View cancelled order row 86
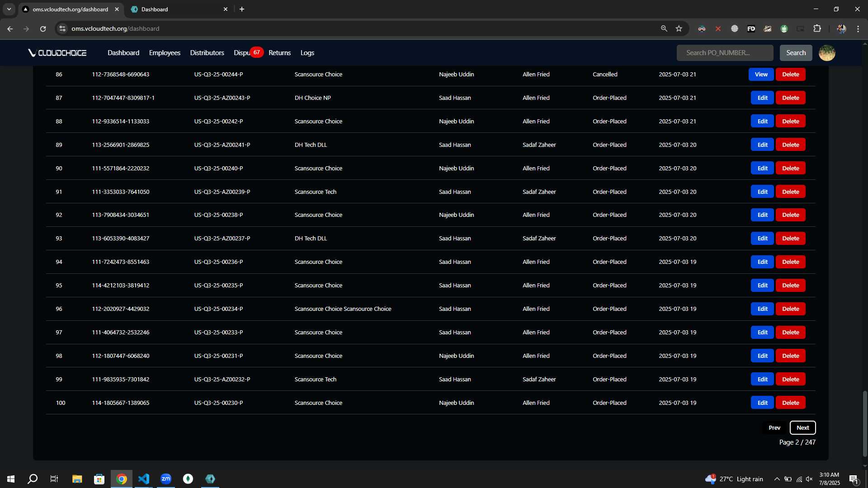The height and width of the screenshot is (488, 868). click(x=761, y=74)
